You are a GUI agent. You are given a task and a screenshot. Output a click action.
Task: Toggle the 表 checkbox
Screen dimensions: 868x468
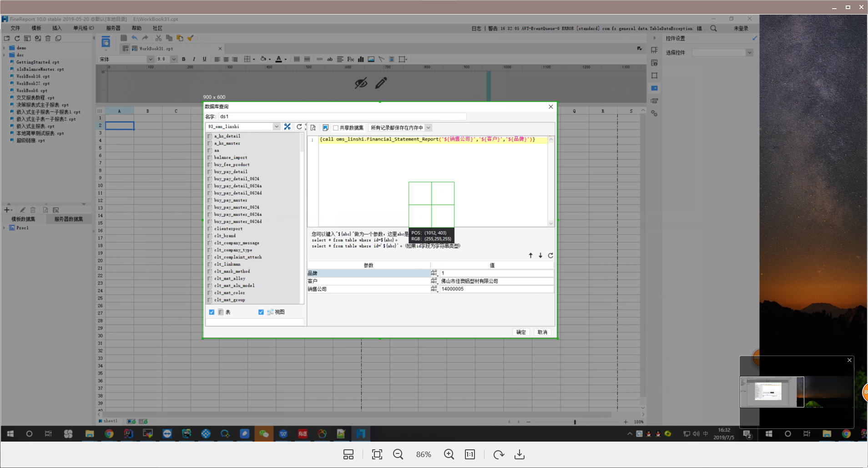[212, 312]
